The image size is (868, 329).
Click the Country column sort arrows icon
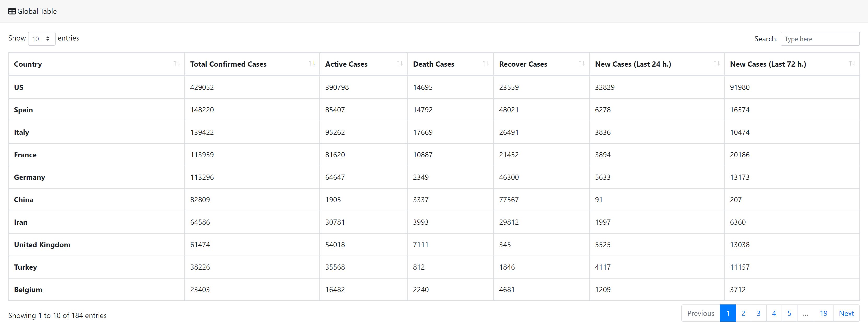pos(177,64)
